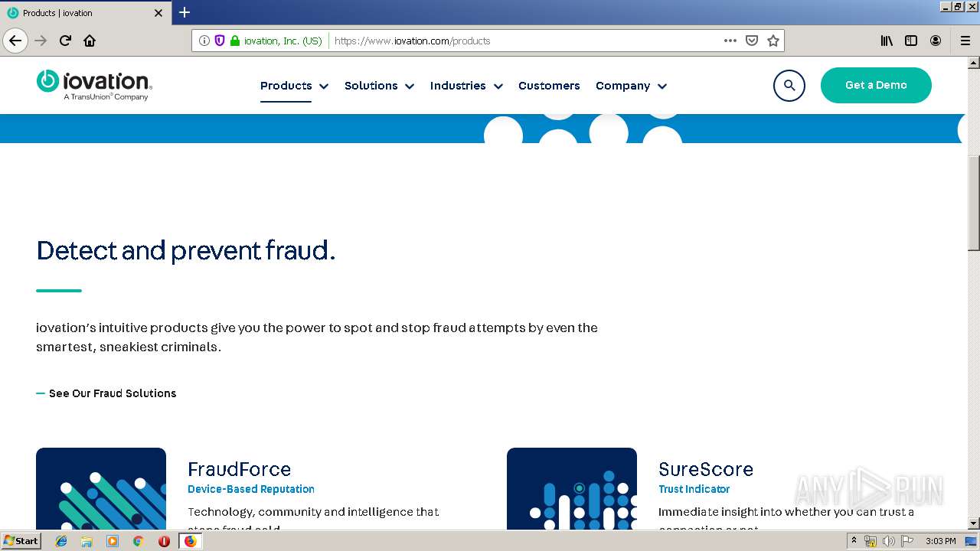Open a new browser tab
Viewport: 980px width, 551px height.
coord(185,12)
